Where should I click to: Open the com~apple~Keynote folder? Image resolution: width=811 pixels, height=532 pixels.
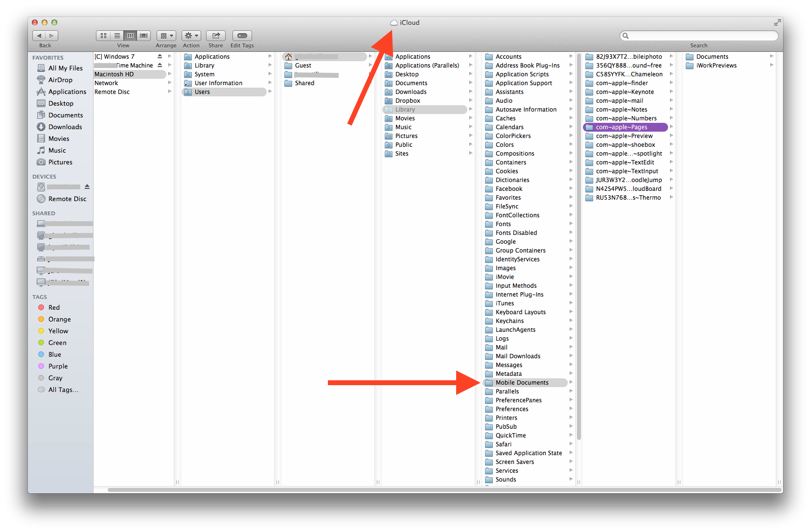point(625,92)
